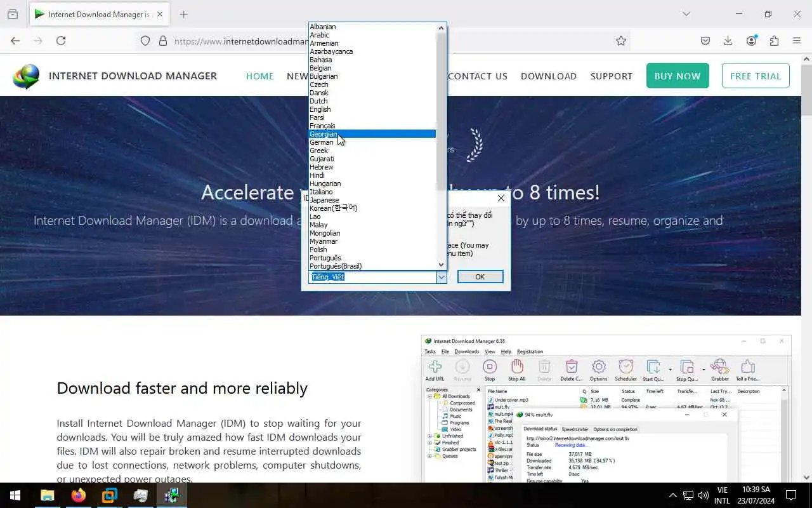
Task: Open Firefox downloads panel
Action: [728, 41]
